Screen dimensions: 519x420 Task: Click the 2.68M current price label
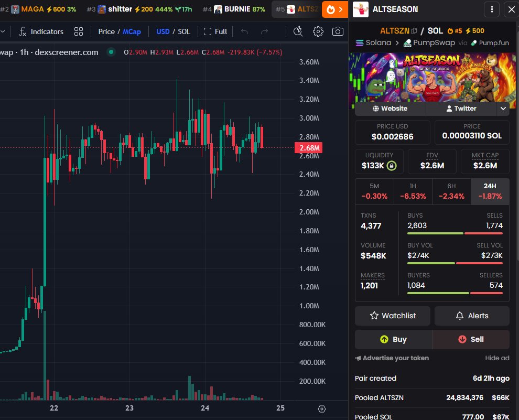point(308,148)
